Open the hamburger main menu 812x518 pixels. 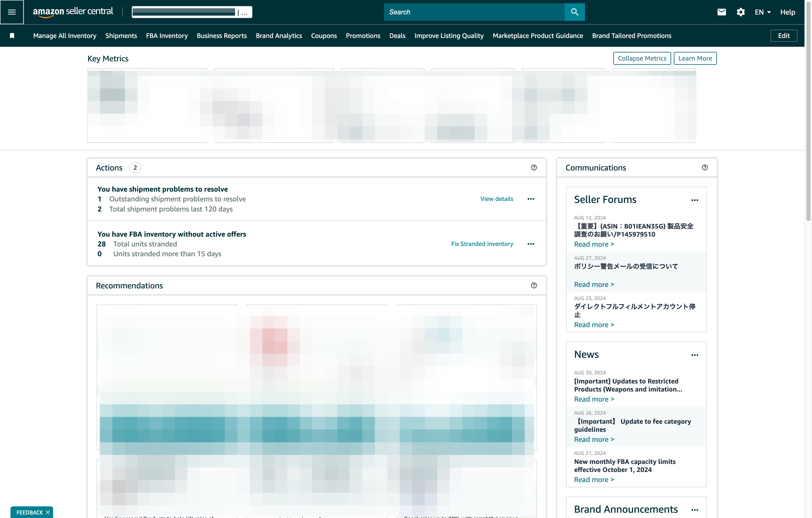tap(12, 12)
